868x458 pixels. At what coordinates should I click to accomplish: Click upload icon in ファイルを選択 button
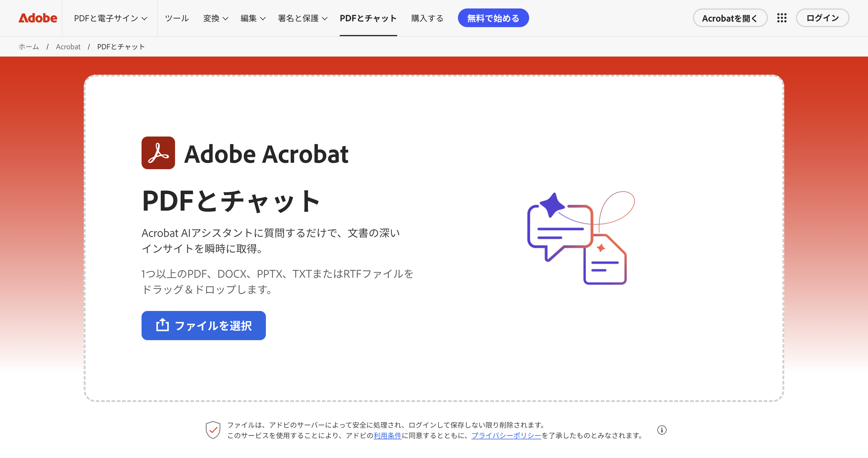click(162, 325)
